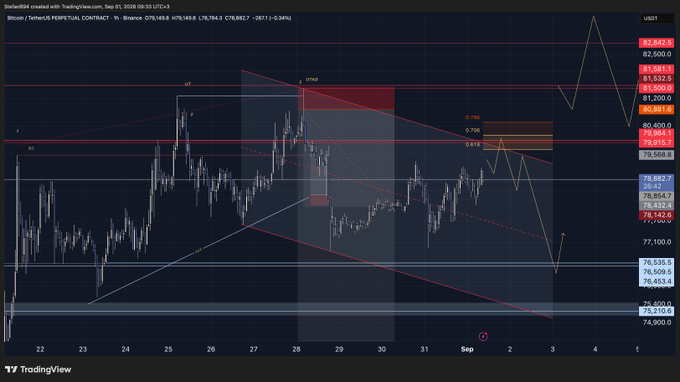Click the UTAD annotation label

pos(312,79)
